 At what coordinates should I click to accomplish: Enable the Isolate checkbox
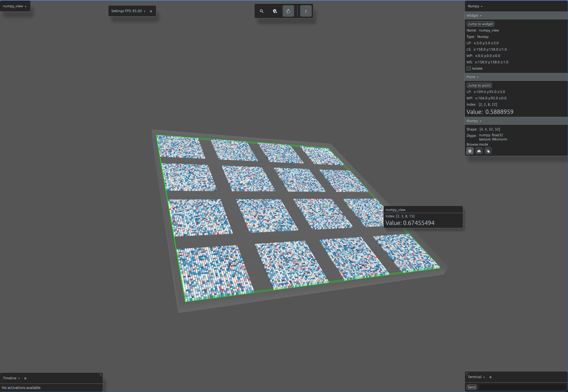(x=469, y=68)
